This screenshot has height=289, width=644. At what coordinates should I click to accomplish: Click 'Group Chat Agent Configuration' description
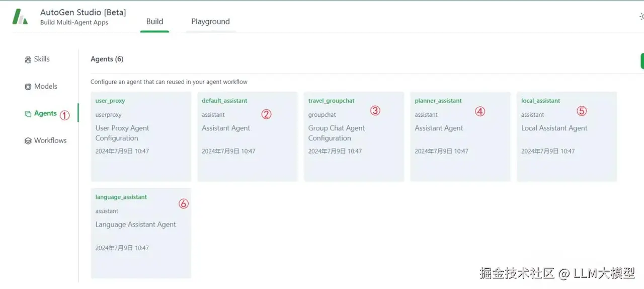click(x=337, y=133)
